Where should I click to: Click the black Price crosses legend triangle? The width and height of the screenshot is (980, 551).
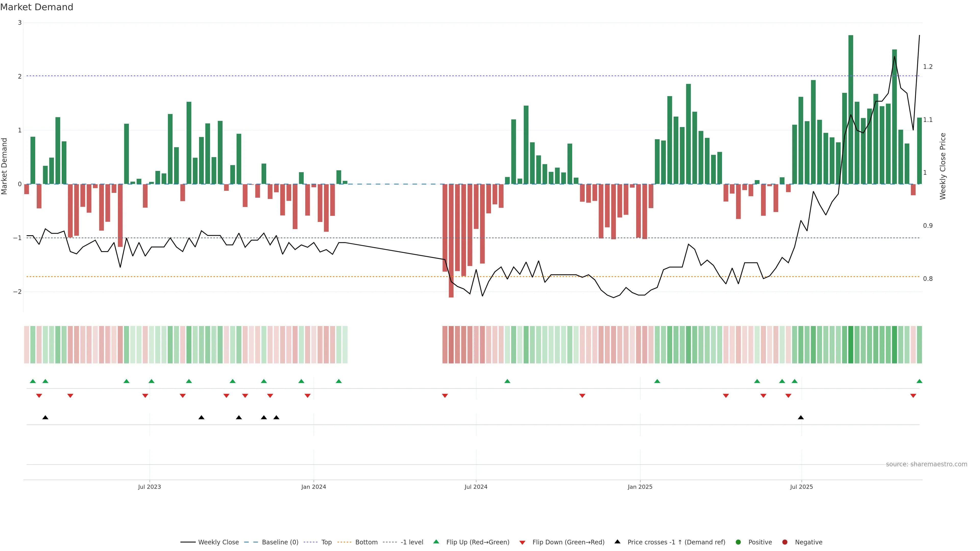point(617,542)
